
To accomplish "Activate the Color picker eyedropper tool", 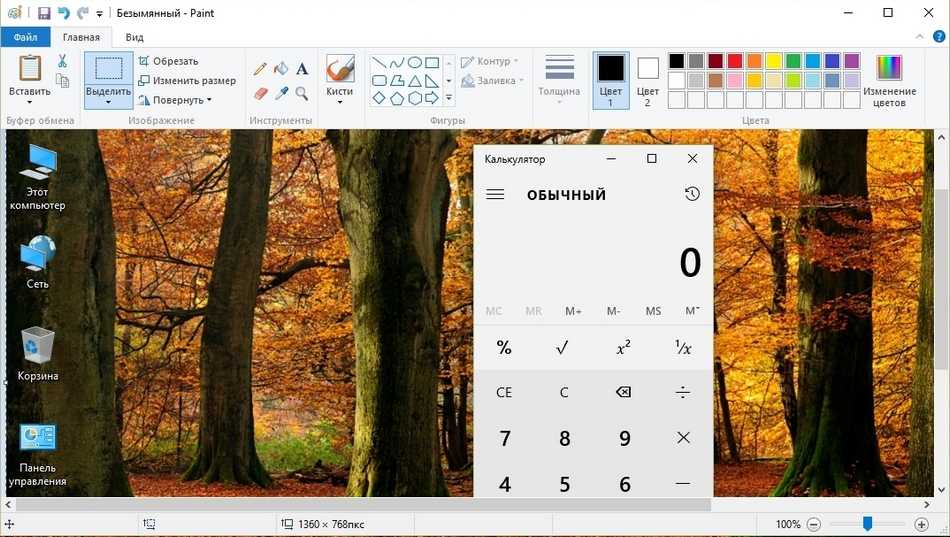I will click(281, 93).
